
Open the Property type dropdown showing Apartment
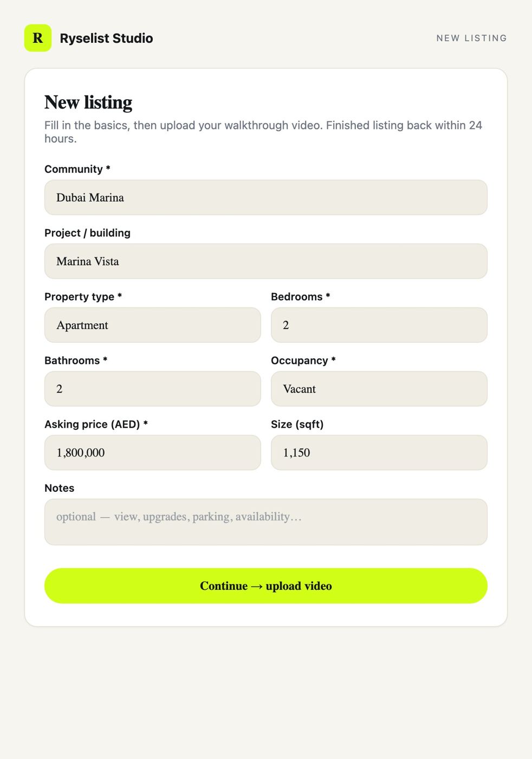pyautogui.click(x=153, y=325)
